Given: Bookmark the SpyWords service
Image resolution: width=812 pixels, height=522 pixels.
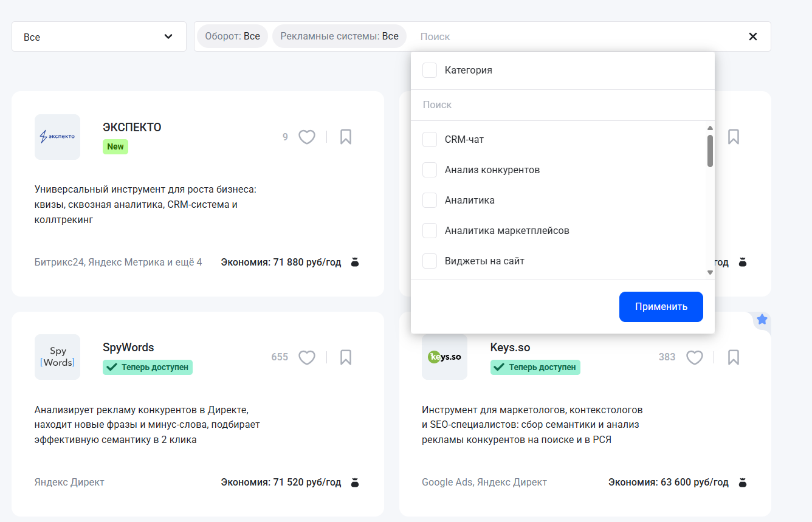Looking at the screenshot, I should pyautogui.click(x=345, y=357).
